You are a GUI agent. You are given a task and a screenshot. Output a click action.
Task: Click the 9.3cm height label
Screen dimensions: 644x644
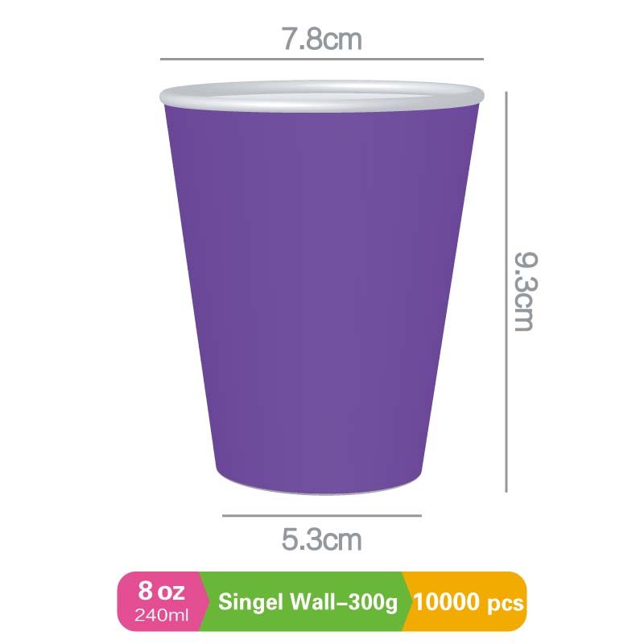point(524,291)
